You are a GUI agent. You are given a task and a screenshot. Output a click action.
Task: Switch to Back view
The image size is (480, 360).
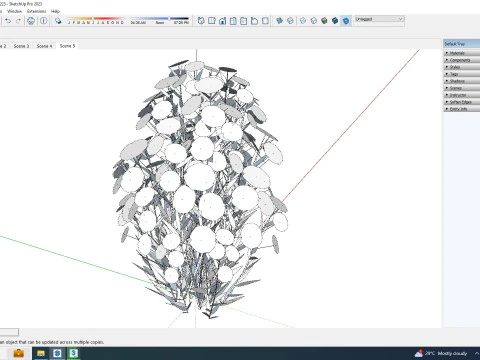244,21
